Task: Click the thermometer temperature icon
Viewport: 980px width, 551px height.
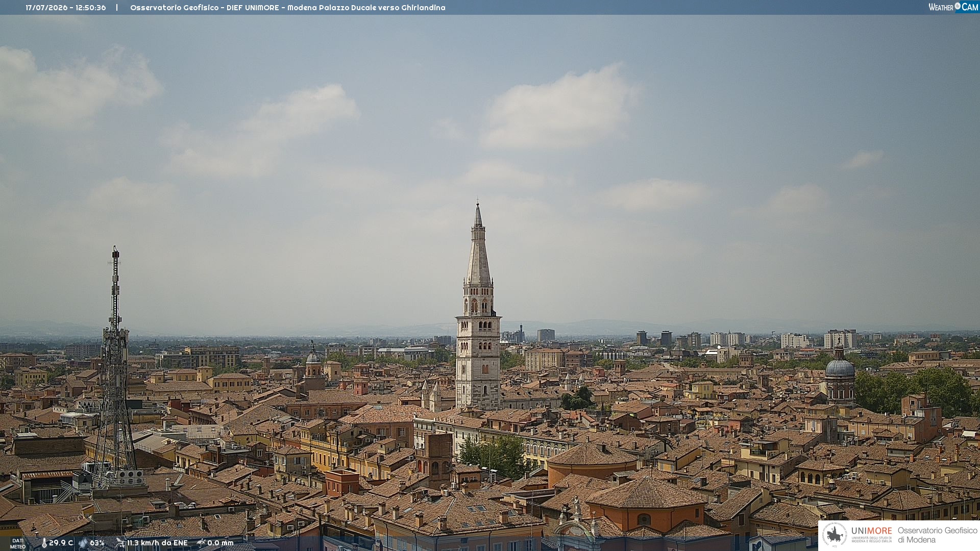Action: tap(44, 543)
